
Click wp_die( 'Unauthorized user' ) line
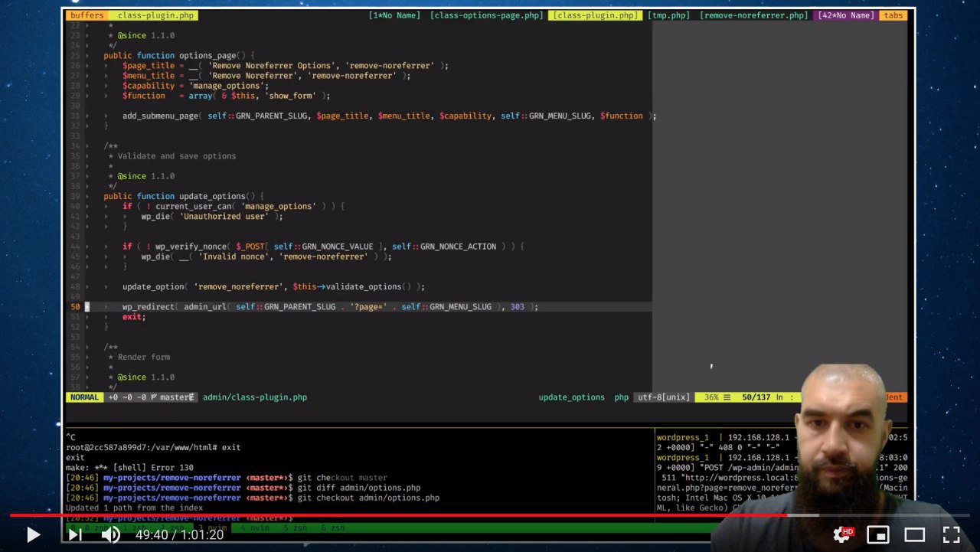212,216
